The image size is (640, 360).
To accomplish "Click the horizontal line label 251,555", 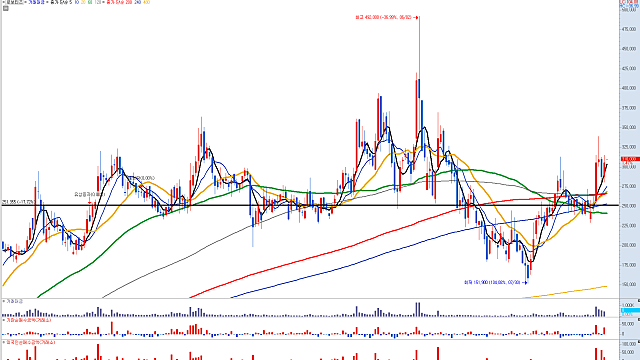I will (x=18, y=202).
